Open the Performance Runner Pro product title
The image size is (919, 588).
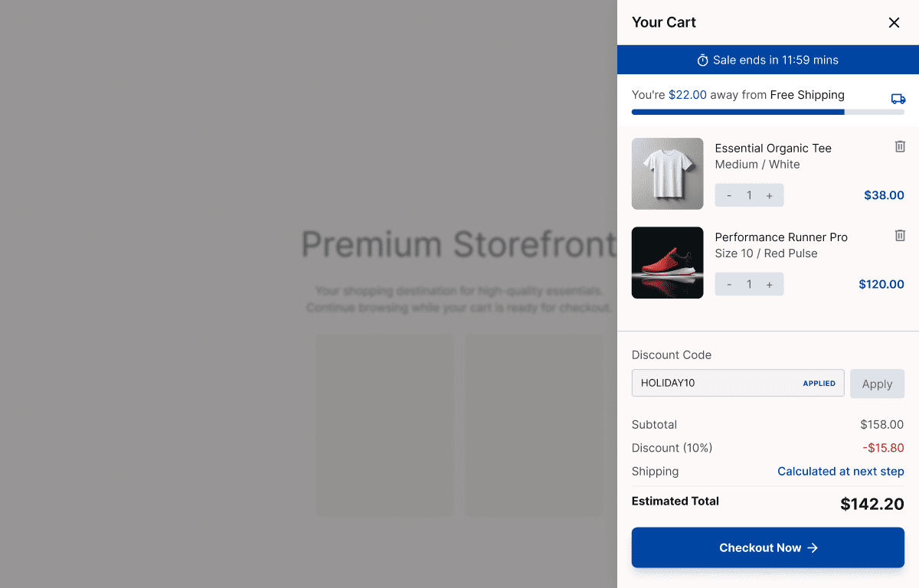pyautogui.click(x=781, y=237)
